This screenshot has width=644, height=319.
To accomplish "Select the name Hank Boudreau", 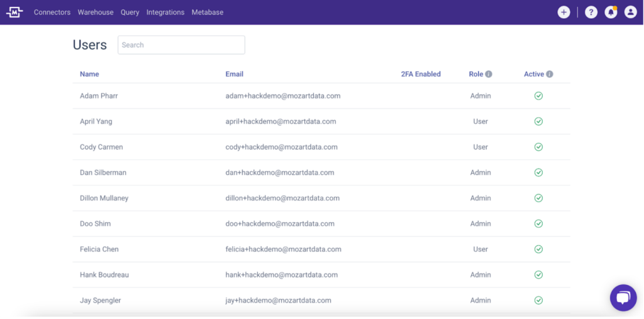I will 104,274.
